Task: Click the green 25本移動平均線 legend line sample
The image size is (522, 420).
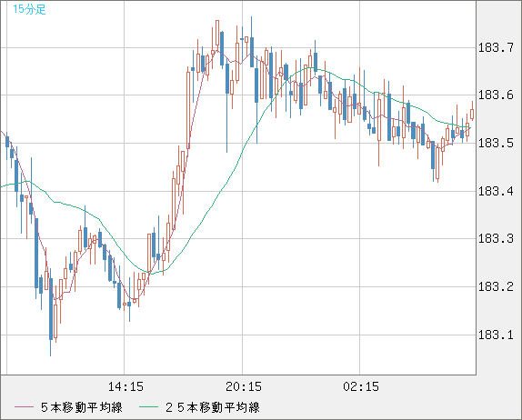Action: tap(148, 407)
